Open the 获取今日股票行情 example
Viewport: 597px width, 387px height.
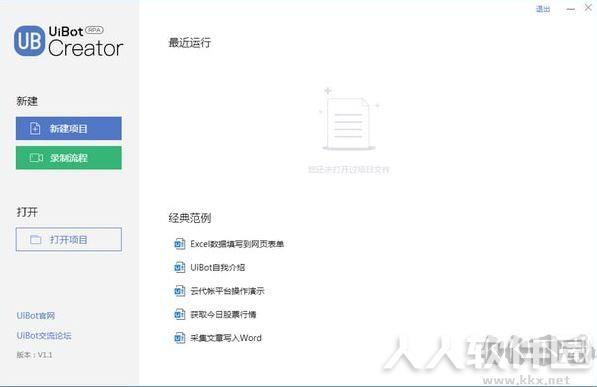223,314
